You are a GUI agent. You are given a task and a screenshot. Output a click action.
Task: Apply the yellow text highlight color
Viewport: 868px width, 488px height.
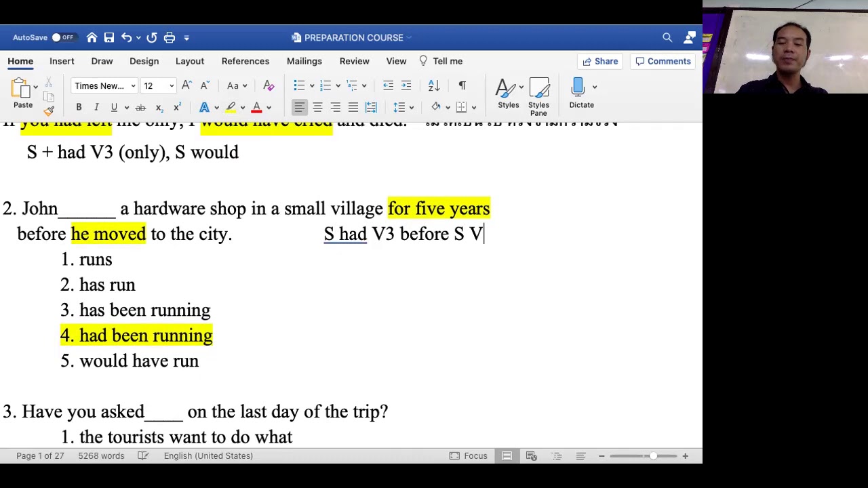[x=231, y=108]
